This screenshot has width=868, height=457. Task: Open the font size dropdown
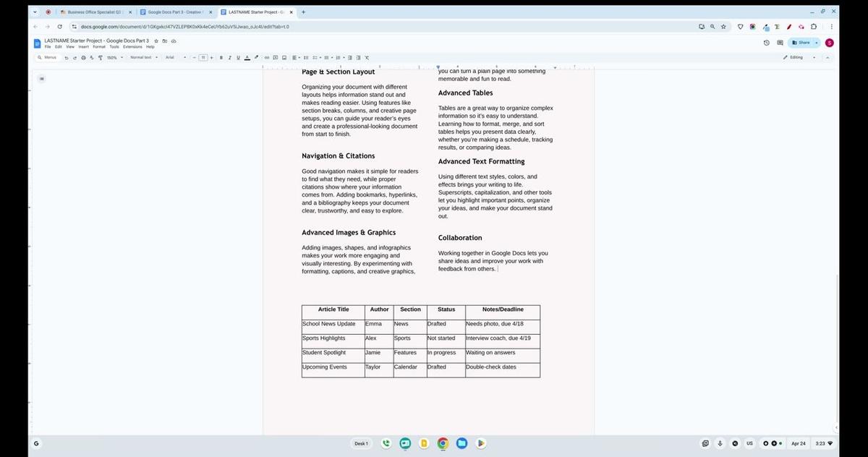[x=203, y=57]
